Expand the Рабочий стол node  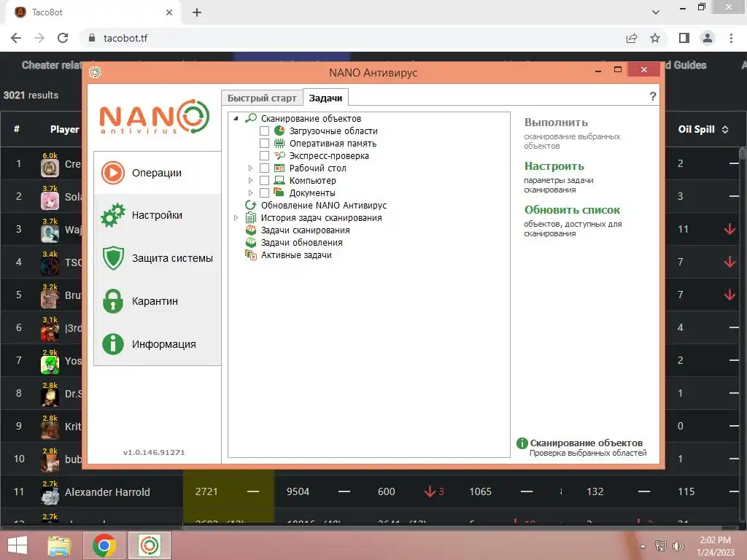tap(251, 168)
